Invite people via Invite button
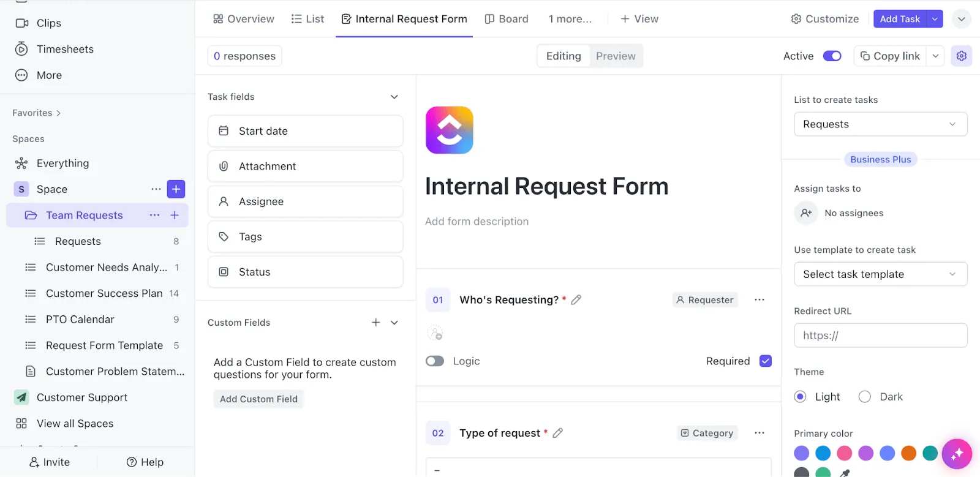 click(x=50, y=462)
